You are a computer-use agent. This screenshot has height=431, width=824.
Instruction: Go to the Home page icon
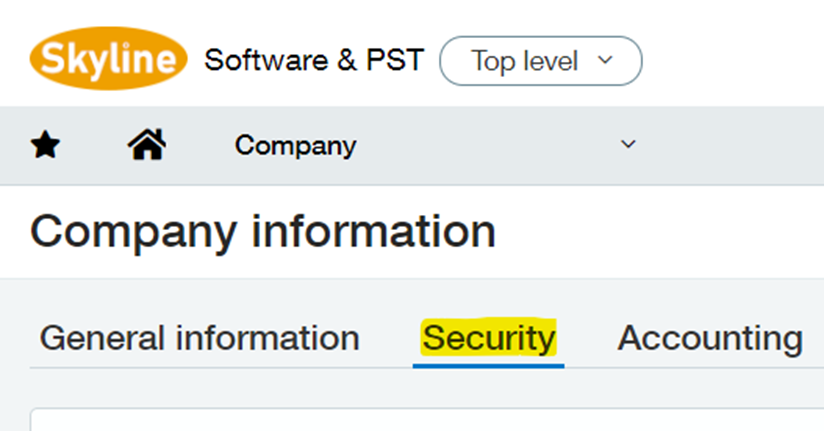[x=146, y=146]
